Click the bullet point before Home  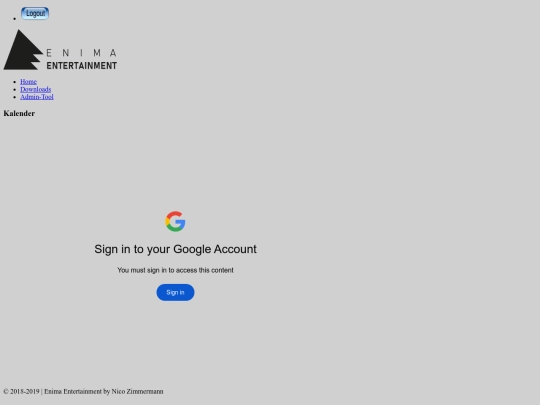coord(14,82)
